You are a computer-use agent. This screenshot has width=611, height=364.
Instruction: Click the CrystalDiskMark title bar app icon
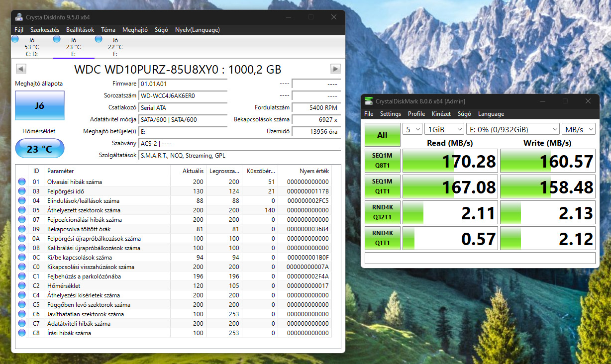pyautogui.click(x=368, y=101)
